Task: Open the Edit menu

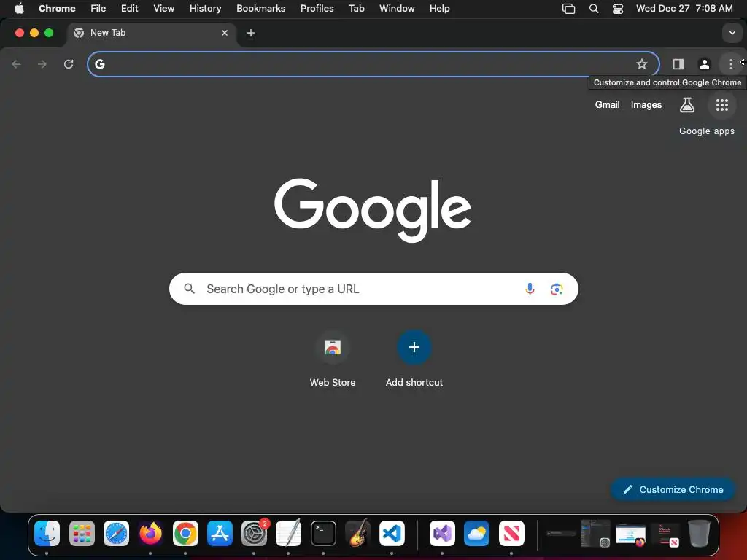Action: 129,9
